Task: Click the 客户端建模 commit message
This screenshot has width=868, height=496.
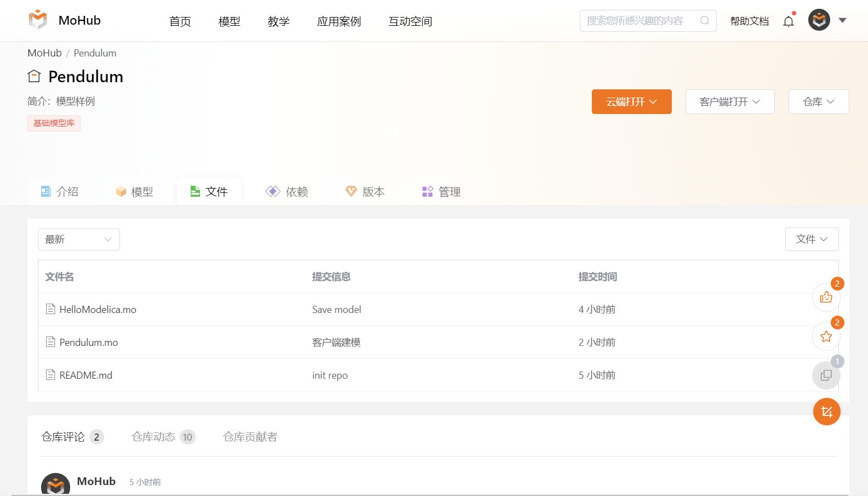Action: pos(336,343)
